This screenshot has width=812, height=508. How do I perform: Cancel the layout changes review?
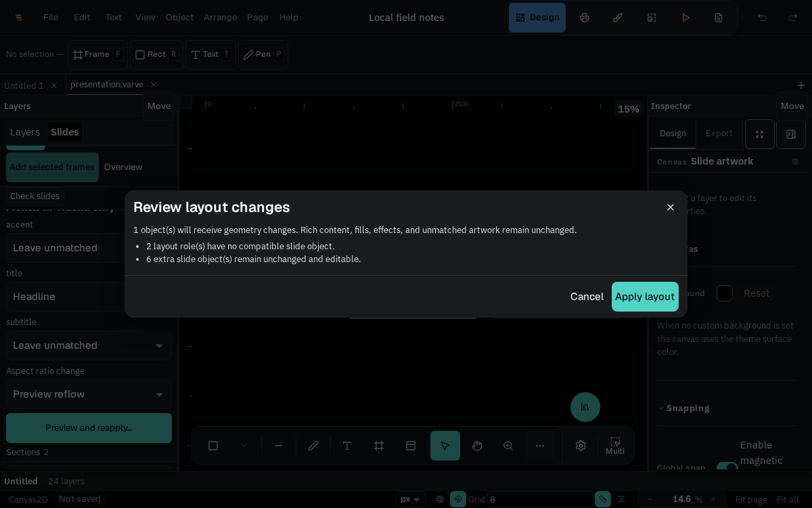587,297
